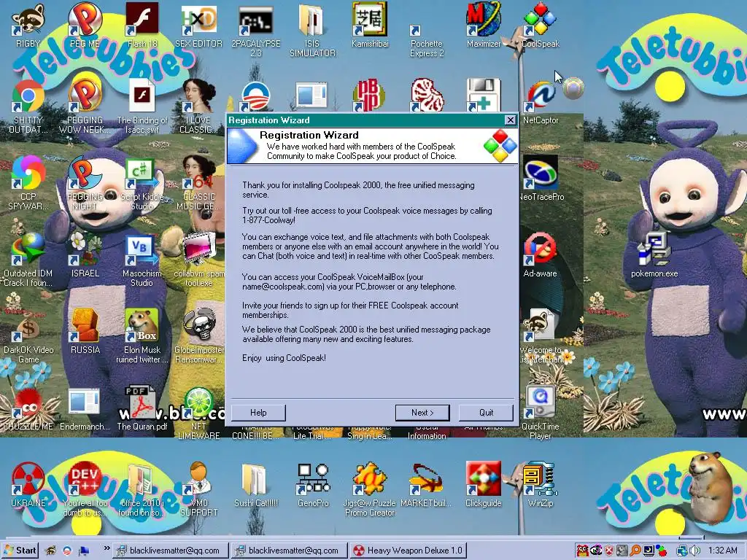Click the clock showing 1:32 AM

(722, 551)
